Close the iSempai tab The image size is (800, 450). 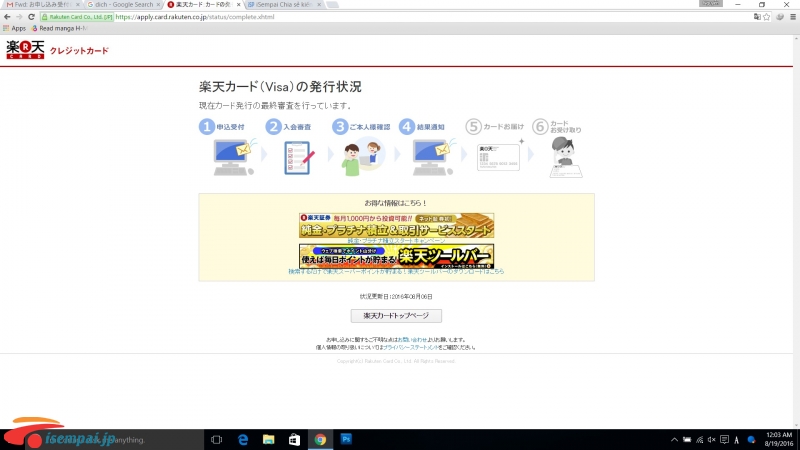[319, 5]
